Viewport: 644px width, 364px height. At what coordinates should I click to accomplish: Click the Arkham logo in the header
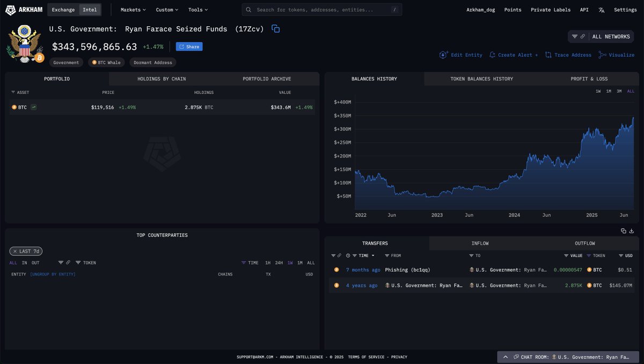tap(24, 10)
